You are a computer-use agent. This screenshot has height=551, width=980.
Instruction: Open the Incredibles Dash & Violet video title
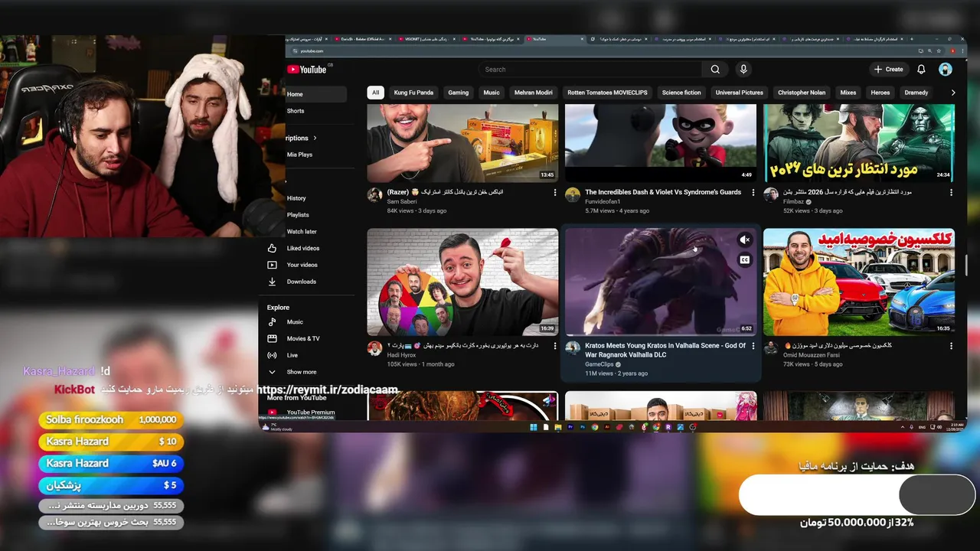[663, 192]
